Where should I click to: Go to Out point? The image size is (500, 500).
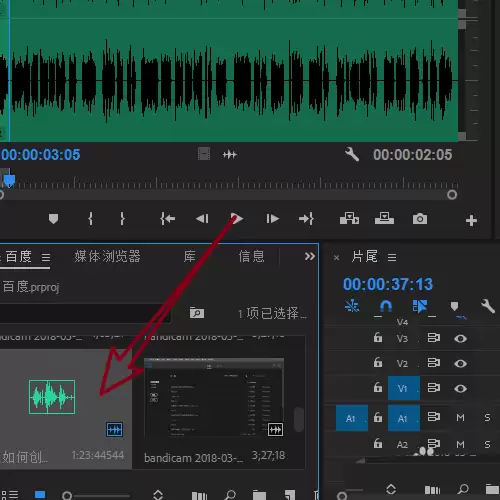306,219
